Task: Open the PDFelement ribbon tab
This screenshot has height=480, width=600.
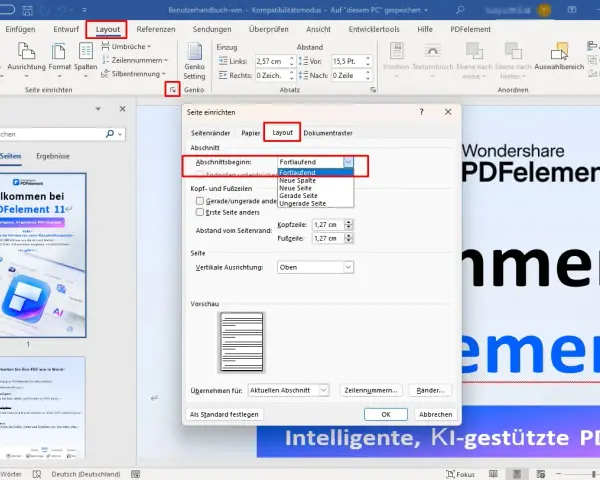Action: pos(470,29)
